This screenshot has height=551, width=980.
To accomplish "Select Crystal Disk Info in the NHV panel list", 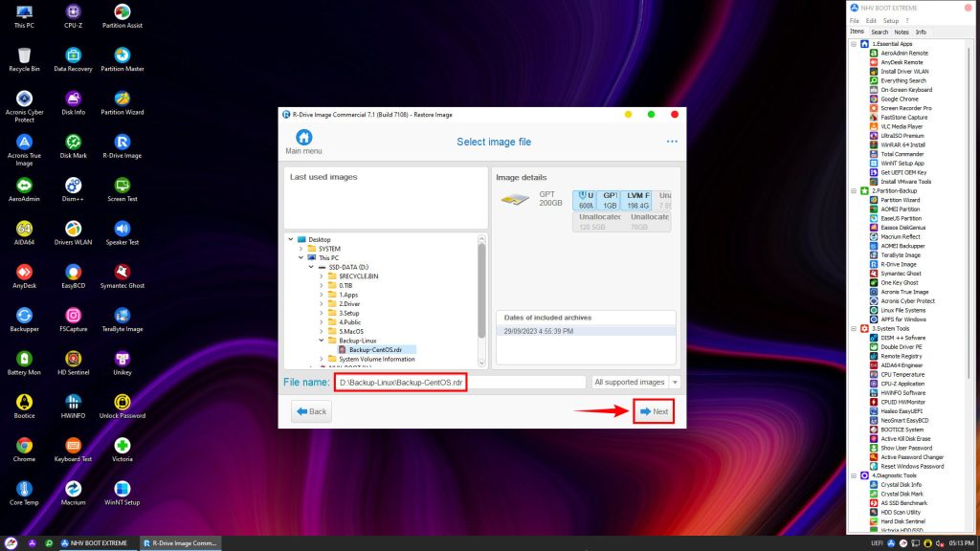I will [x=901, y=485].
